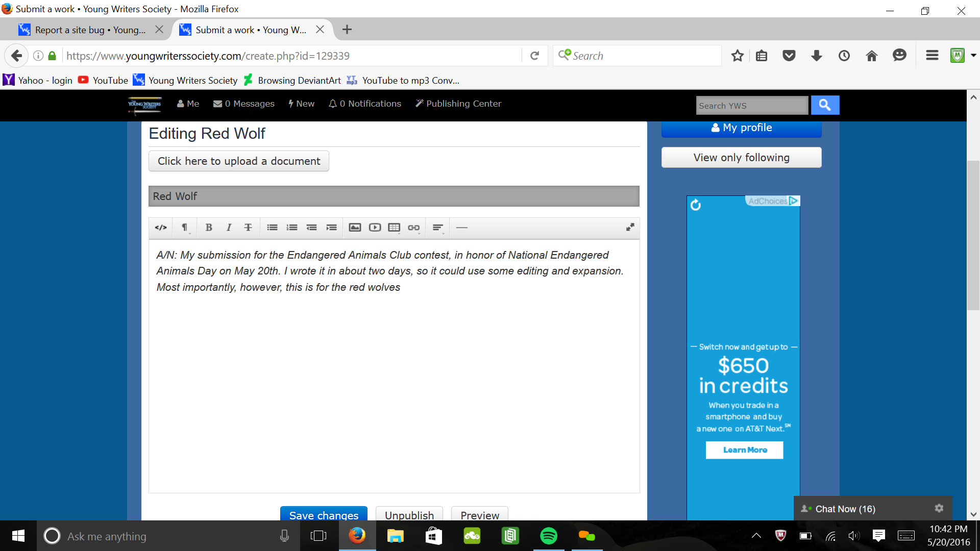Open the text alignment menu
Image resolution: width=980 pixels, height=551 pixels.
438,228
